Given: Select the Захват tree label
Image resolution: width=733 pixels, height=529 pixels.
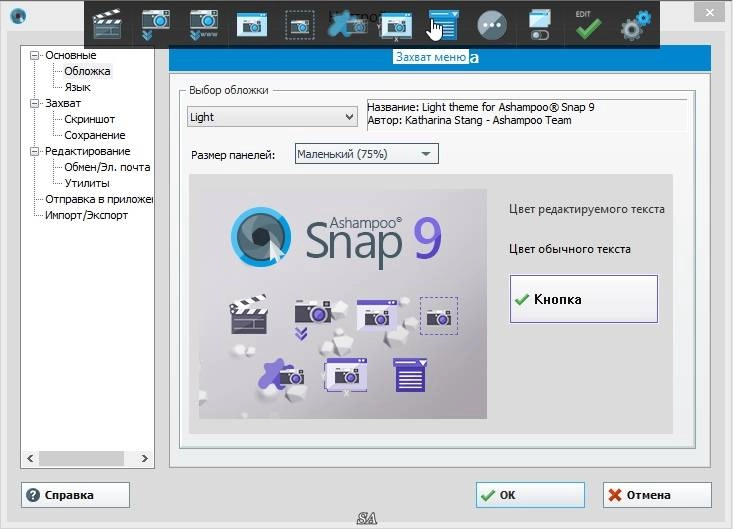Looking at the screenshot, I should click(x=63, y=103).
